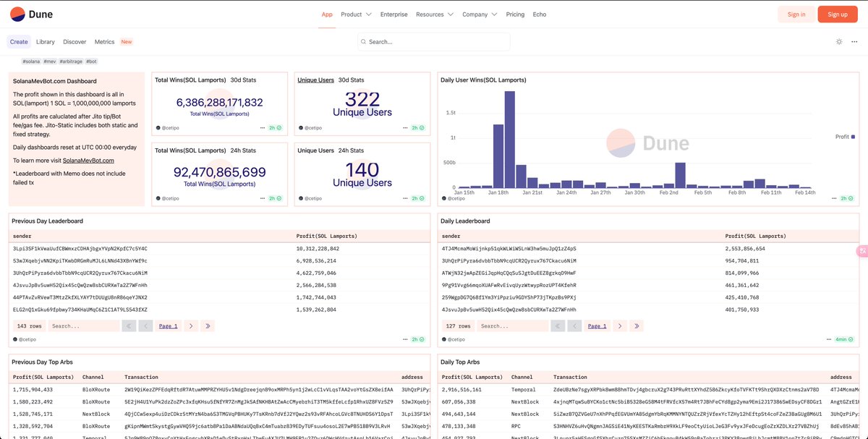
Task: Open Page 1 selector in Previous Day Leaderboard
Action: [168, 326]
